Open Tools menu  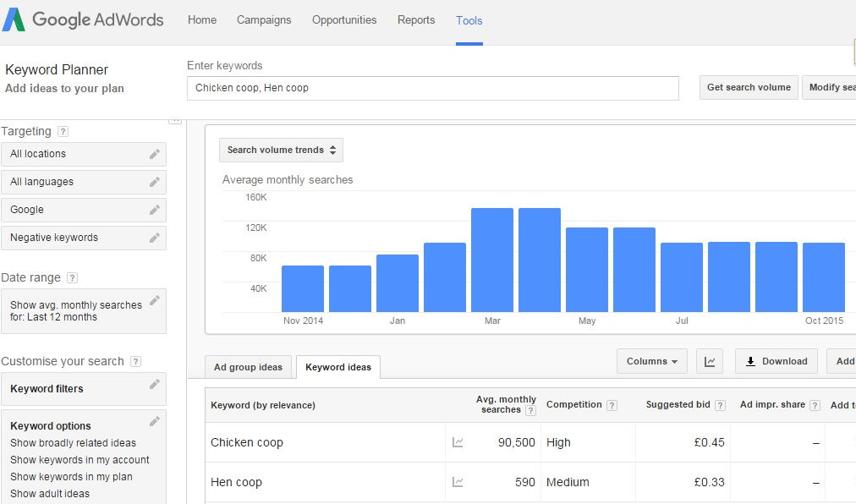tap(469, 21)
